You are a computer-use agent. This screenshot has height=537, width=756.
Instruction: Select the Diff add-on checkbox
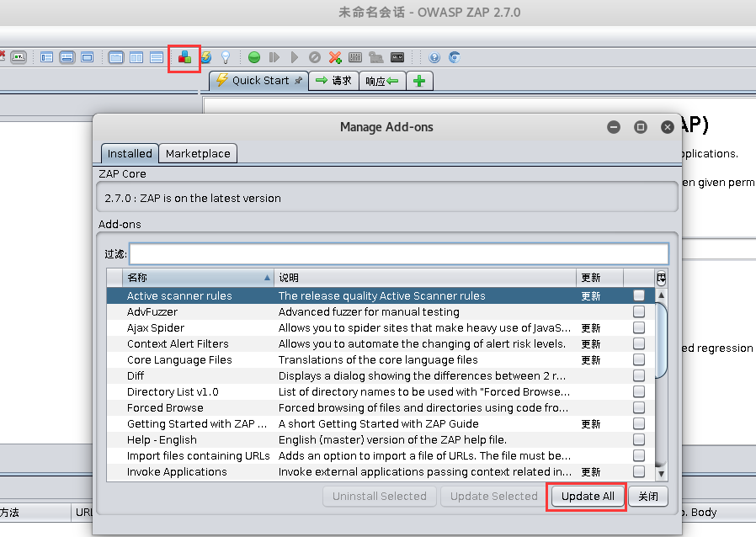pyautogui.click(x=639, y=375)
